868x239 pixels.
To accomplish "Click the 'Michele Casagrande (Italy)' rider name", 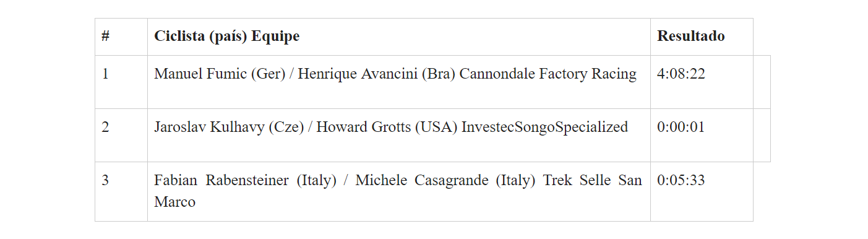I will tap(445, 181).
